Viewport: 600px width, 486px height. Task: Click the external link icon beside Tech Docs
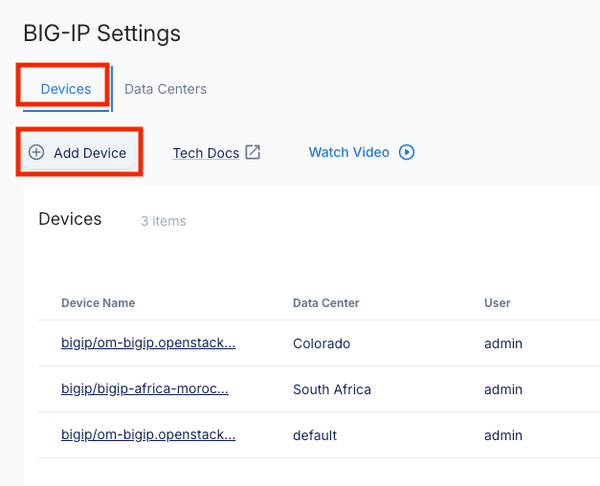(x=253, y=153)
